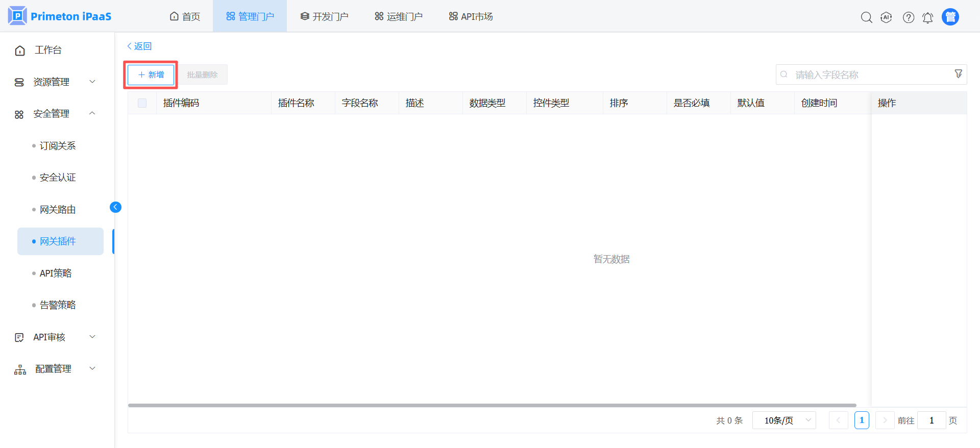Toggle the select-all checkbox in table header
Screen dimensions: 980x448
click(x=142, y=103)
